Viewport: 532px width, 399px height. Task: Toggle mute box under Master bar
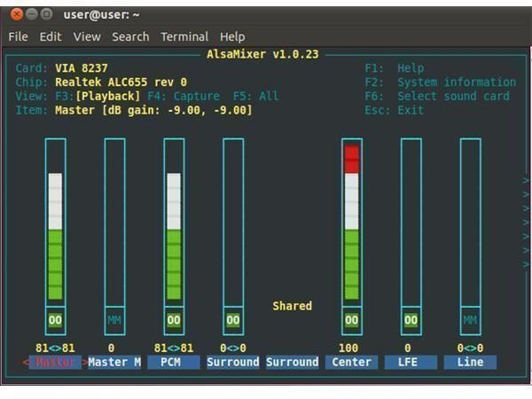(x=55, y=320)
